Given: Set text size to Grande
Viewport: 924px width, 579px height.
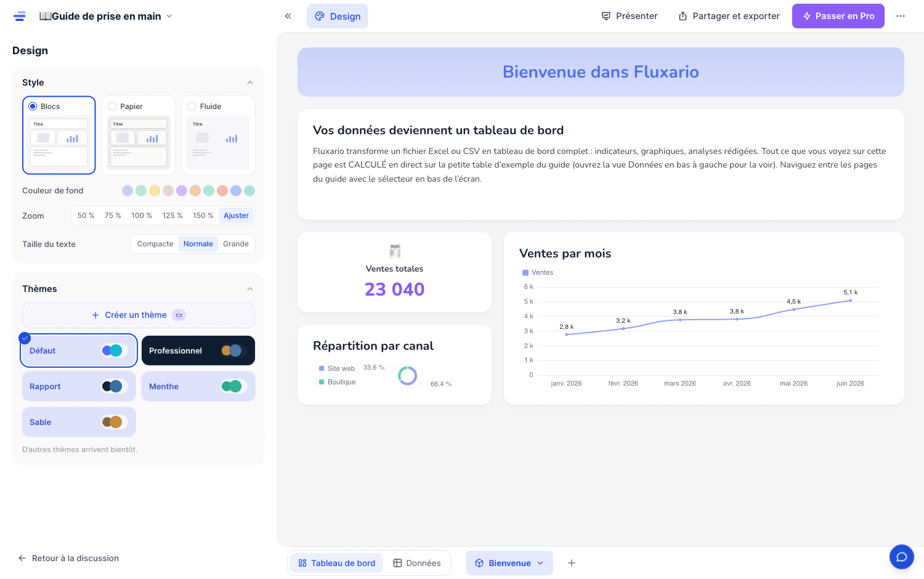Looking at the screenshot, I should [236, 244].
